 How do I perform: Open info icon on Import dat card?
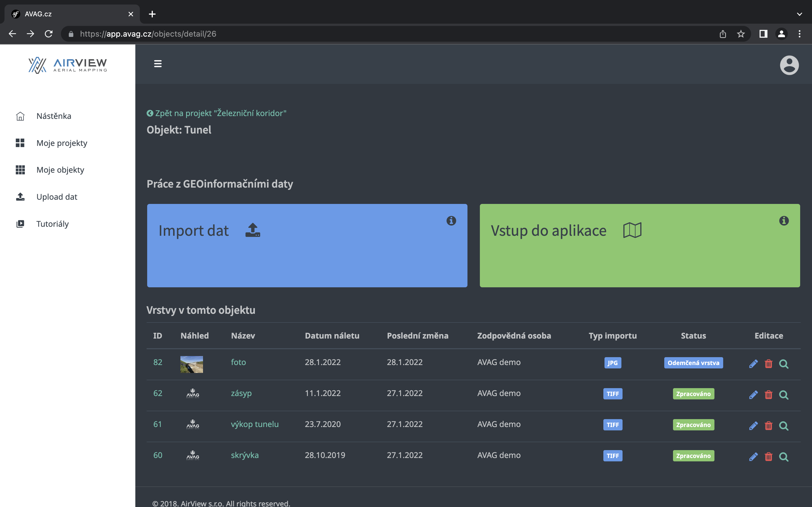pos(451,221)
